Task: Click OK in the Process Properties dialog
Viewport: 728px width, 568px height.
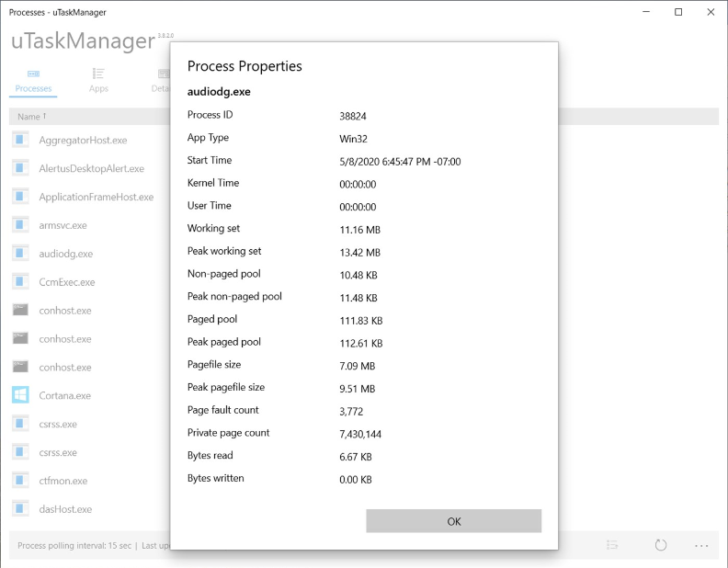Action: 453,521
